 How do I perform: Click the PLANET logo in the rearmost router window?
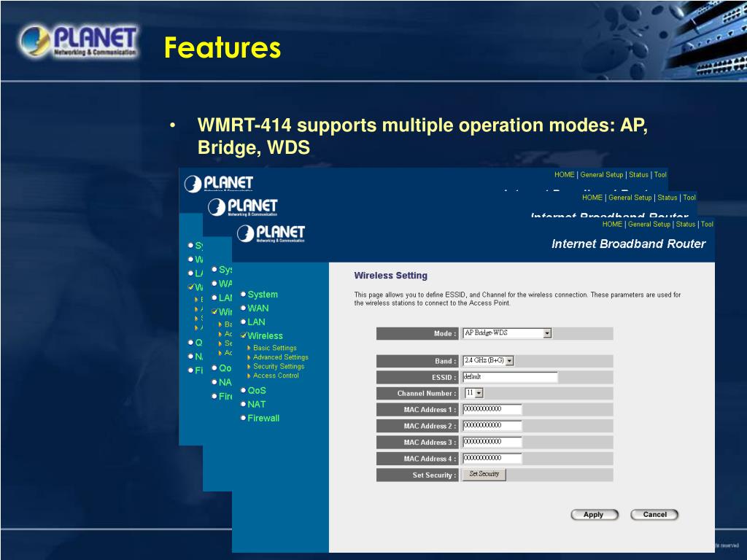pos(219,183)
